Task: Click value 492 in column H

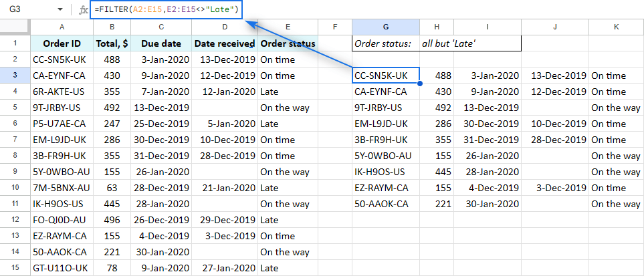Action: coord(437,108)
